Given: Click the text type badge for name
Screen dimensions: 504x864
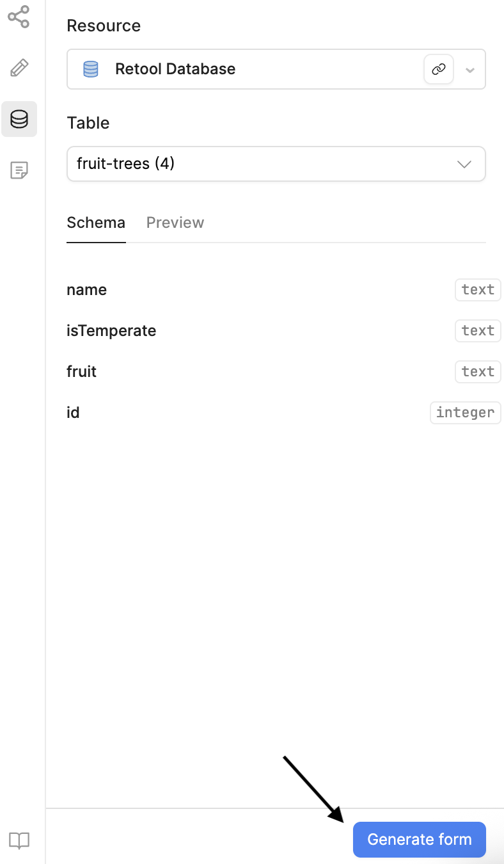Looking at the screenshot, I should [477, 290].
